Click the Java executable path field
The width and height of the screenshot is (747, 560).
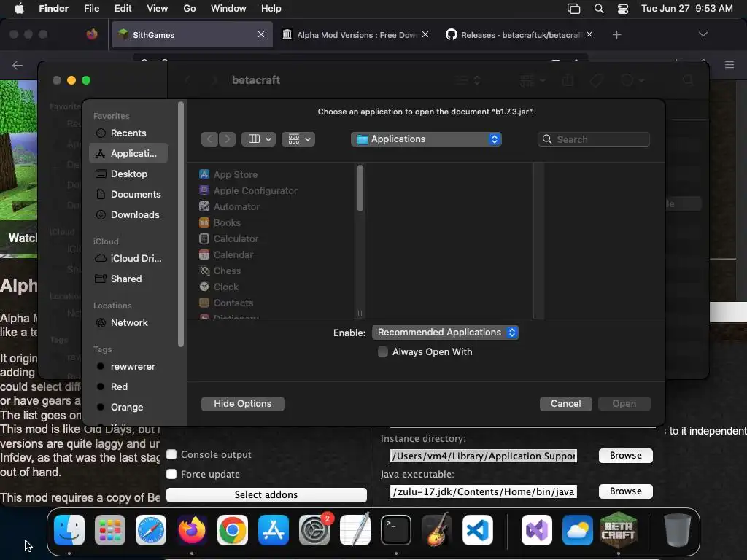[484, 491]
